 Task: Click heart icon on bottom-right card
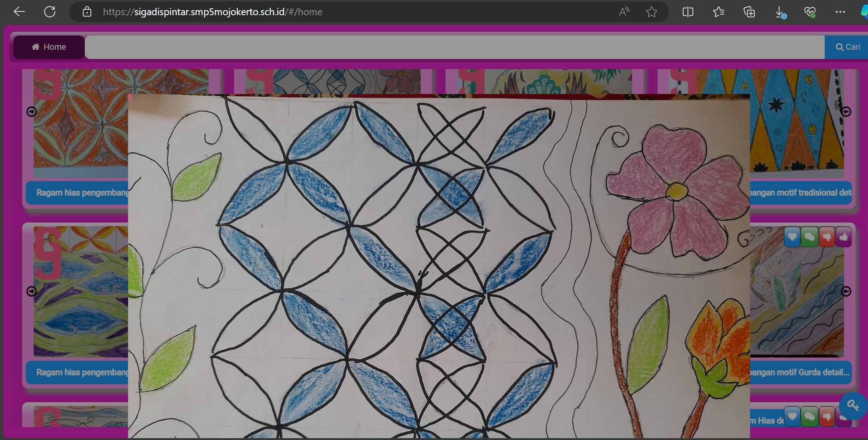[x=792, y=417]
